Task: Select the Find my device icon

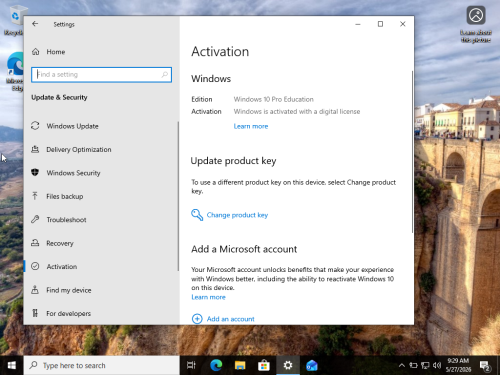Action: pos(35,290)
